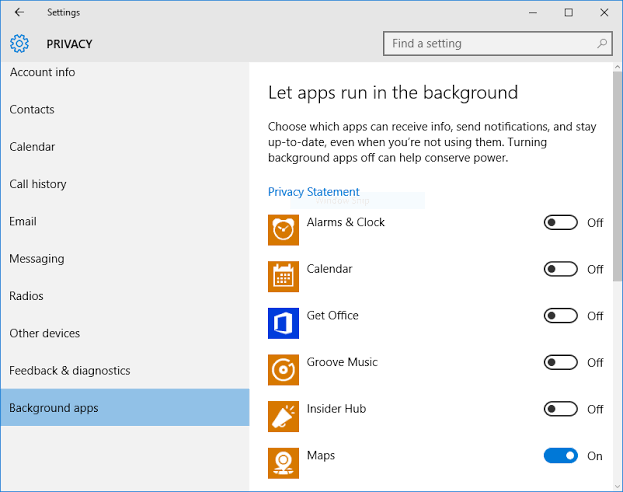Enable Get Office background toggle

[561, 316]
